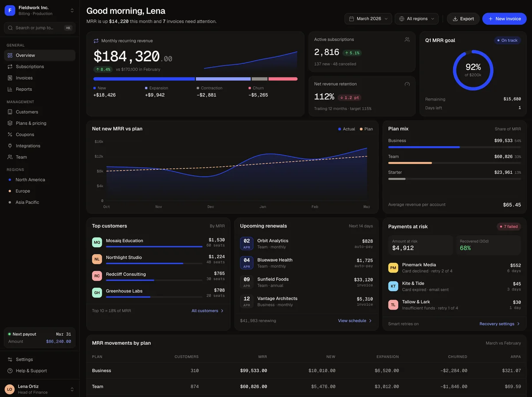Image resolution: width=532 pixels, height=397 pixels.
Task: Click the globe icon beside All regions
Action: [402, 19]
